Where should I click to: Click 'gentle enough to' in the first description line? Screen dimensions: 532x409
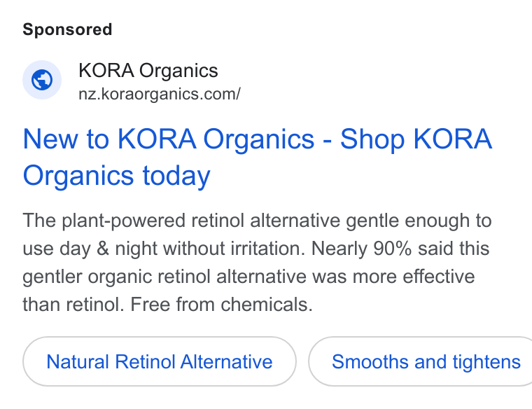coord(419,221)
